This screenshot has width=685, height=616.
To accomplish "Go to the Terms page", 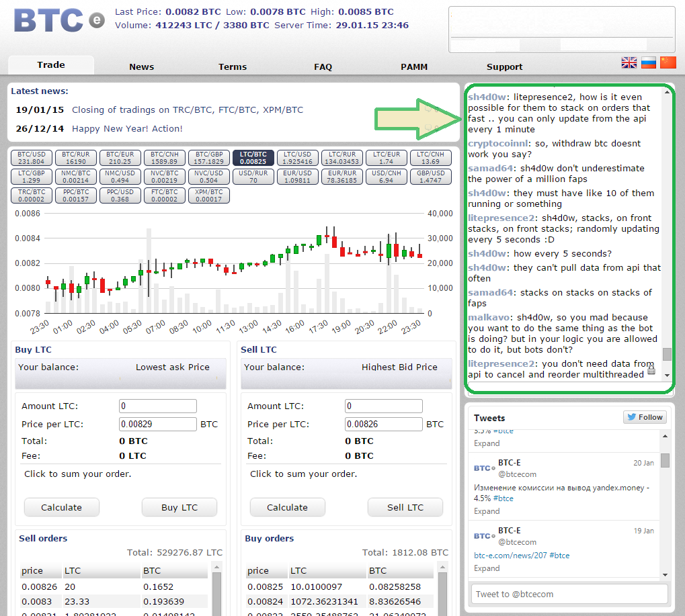I will (233, 67).
